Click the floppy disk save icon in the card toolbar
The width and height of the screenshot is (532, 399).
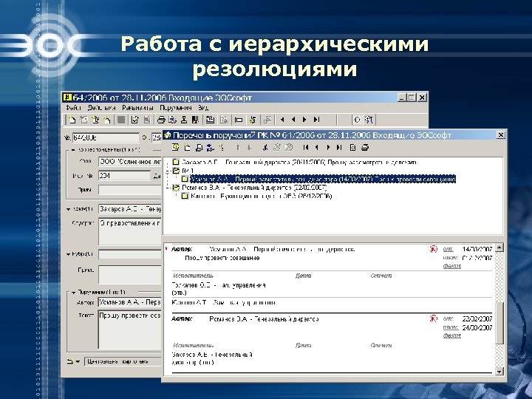(x=147, y=120)
